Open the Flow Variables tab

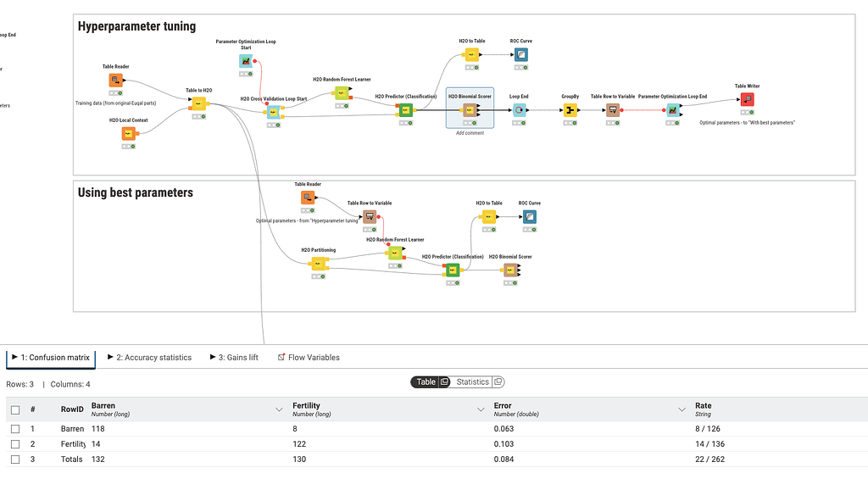[x=309, y=357]
